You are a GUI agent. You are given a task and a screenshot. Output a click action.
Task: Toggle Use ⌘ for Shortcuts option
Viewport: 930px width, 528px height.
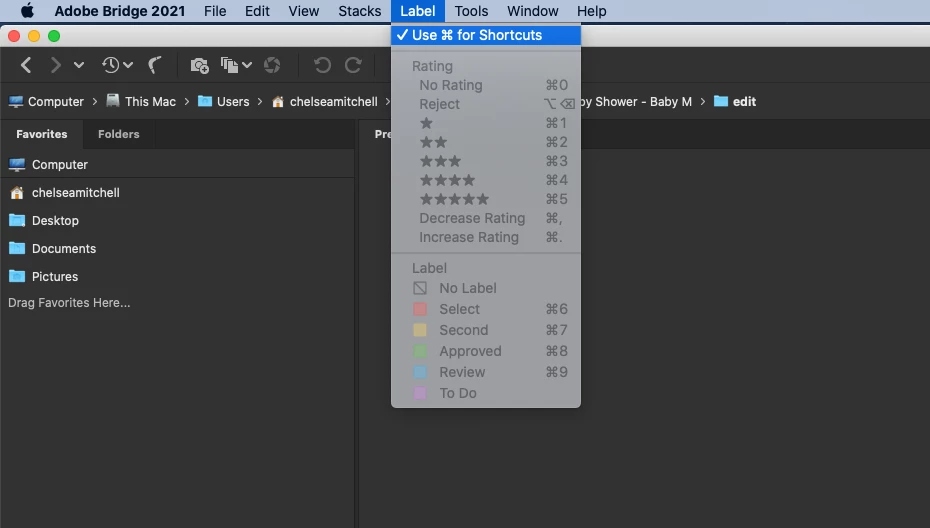(486, 35)
